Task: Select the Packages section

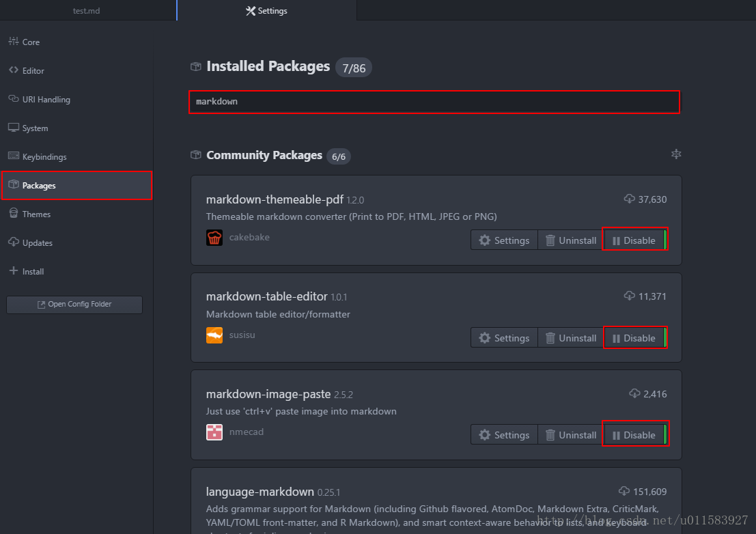Action: click(x=76, y=186)
